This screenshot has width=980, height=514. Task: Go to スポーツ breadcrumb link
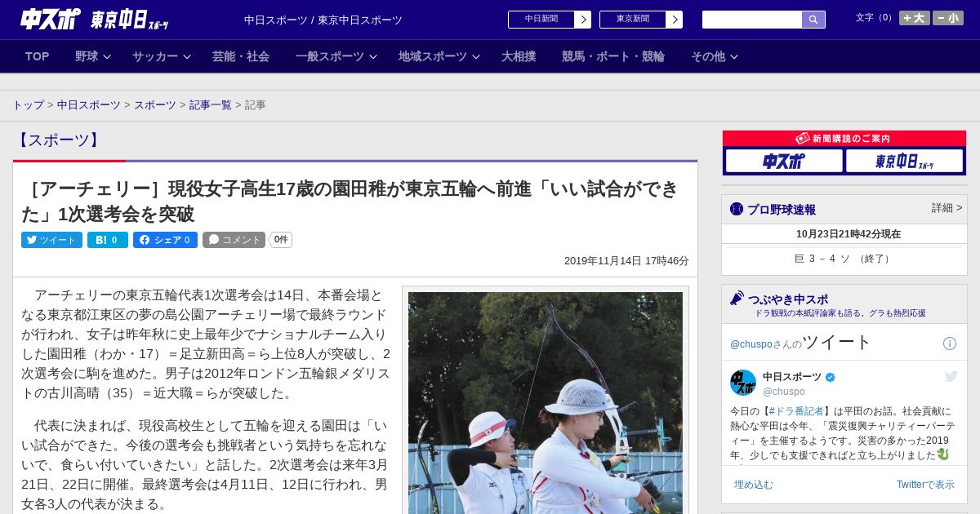point(155,105)
